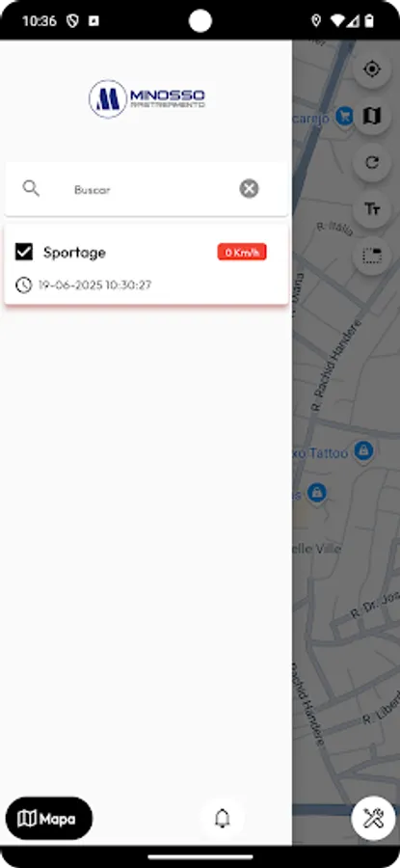
Task: Tap the shield icon in status bar
Action: (72, 21)
